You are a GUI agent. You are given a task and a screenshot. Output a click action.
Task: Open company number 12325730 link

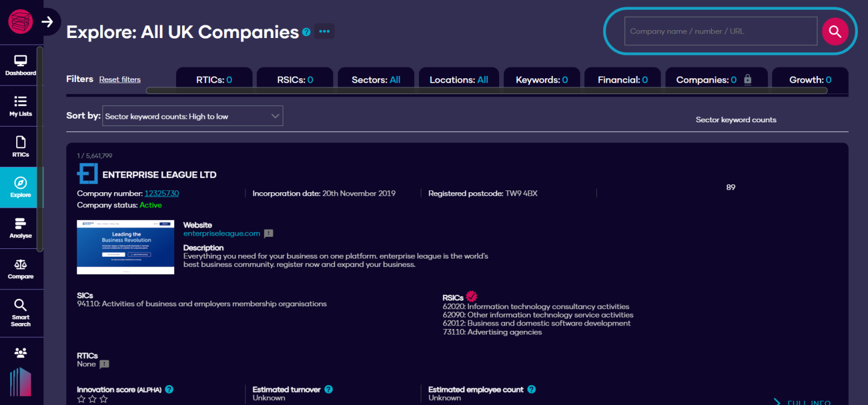pyautogui.click(x=162, y=193)
